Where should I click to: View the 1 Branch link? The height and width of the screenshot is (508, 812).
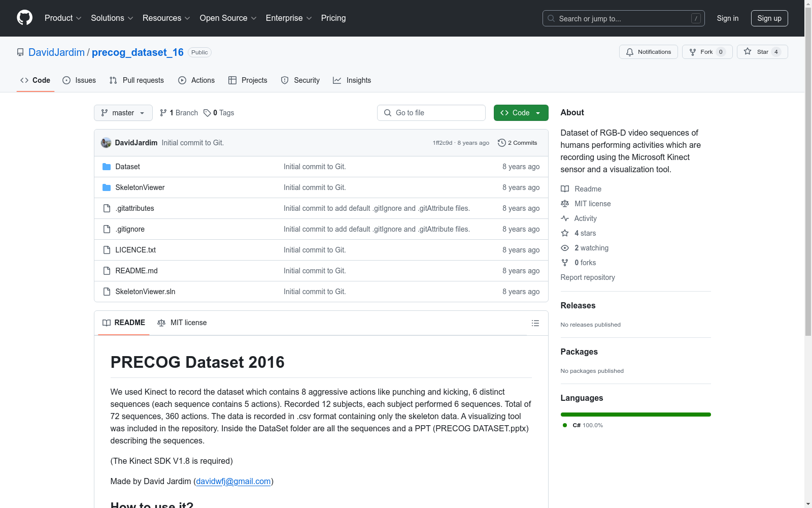(179, 113)
